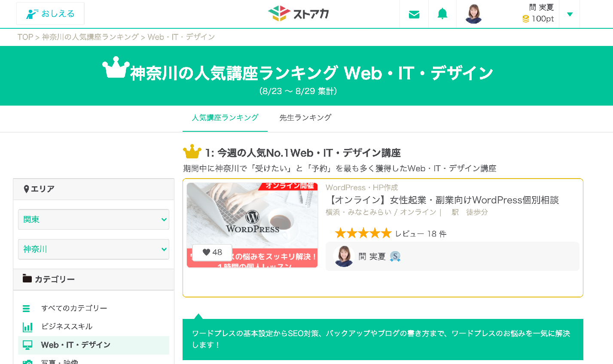
Task: Click the Web・IT・デザイン breadcrumb text
Action: click(181, 37)
